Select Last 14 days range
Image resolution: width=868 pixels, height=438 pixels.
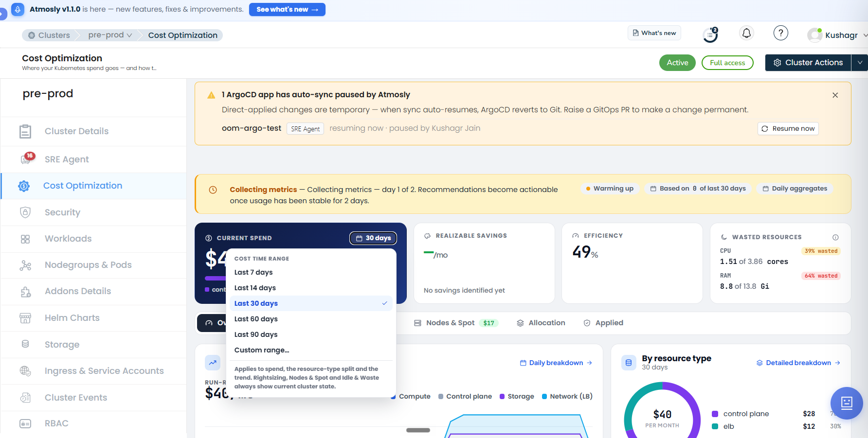click(x=311, y=288)
